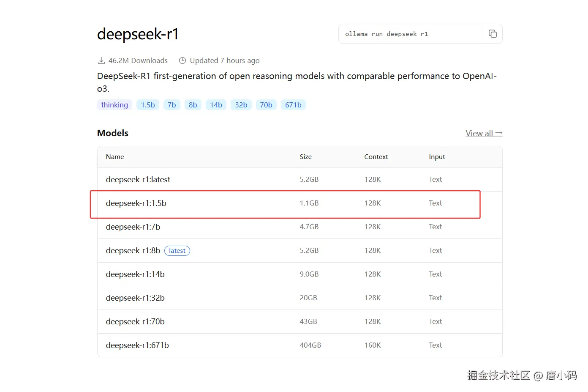The height and width of the screenshot is (392, 588).
Task: Open deepseek-r1:8b model
Action: (133, 250)
